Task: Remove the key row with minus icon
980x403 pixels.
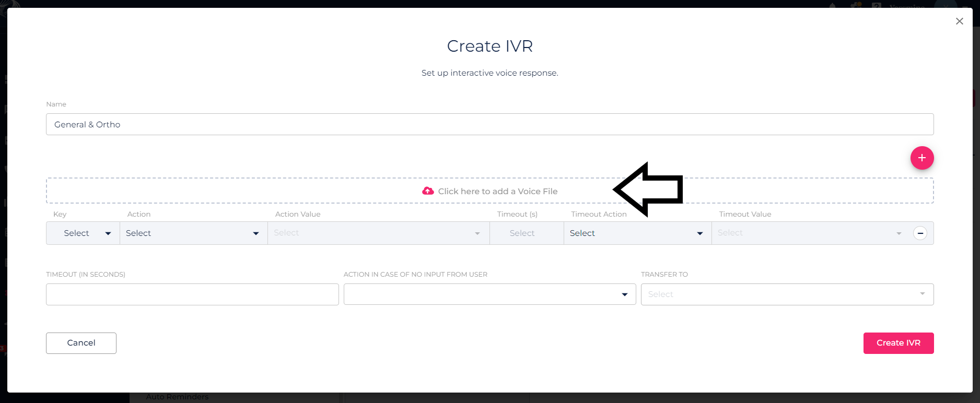Action: pos(920,233)
